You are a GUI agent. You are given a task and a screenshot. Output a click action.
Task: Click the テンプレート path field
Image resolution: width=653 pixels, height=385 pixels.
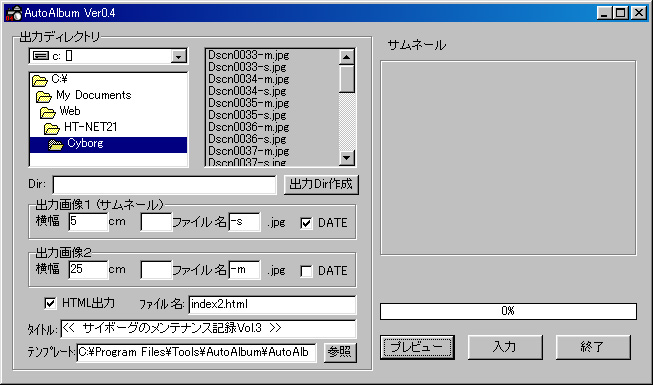(196, 352)
